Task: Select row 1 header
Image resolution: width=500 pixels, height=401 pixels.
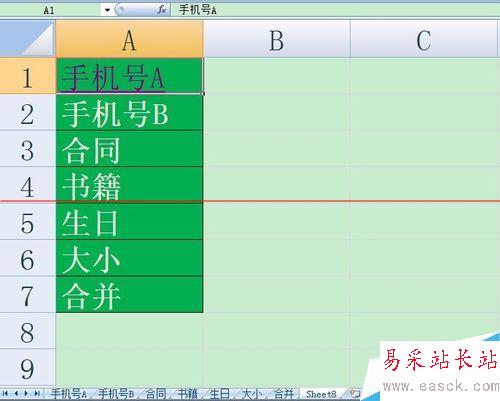Action: click(x=27, y=76)
